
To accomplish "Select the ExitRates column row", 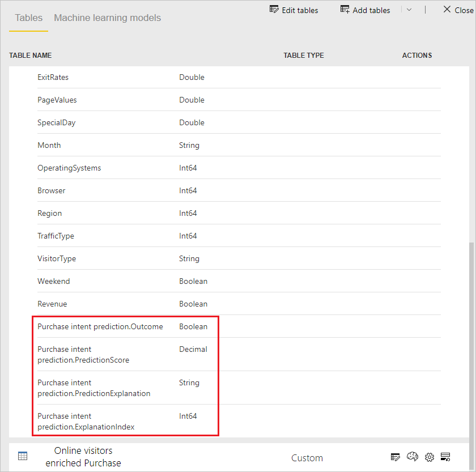I will coord(239,77).
